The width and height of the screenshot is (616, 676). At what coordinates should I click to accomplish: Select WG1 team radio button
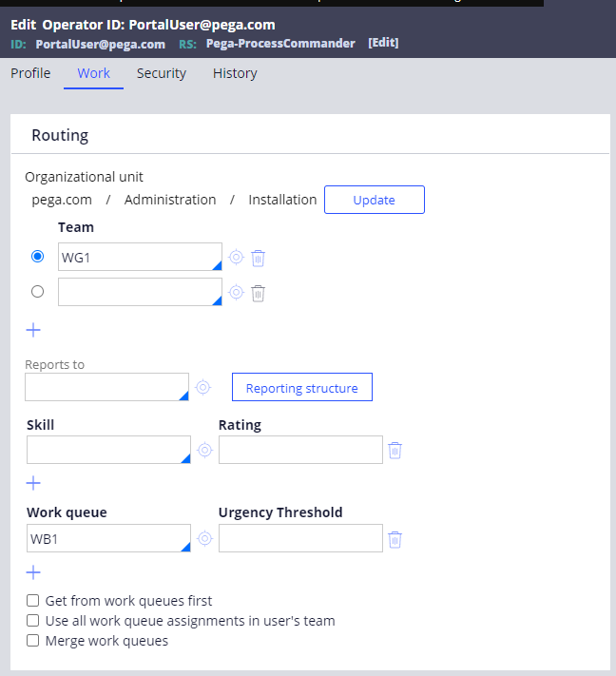[37, 257]
